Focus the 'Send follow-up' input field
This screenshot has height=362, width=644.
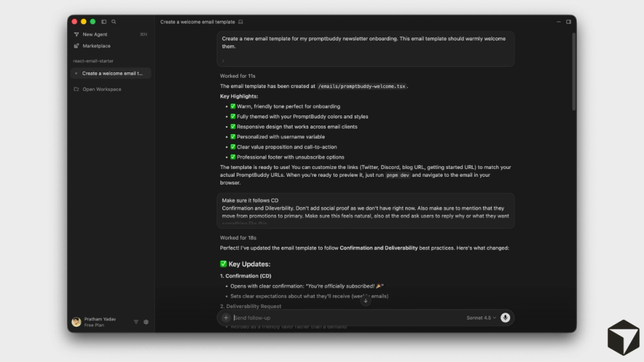347,318
